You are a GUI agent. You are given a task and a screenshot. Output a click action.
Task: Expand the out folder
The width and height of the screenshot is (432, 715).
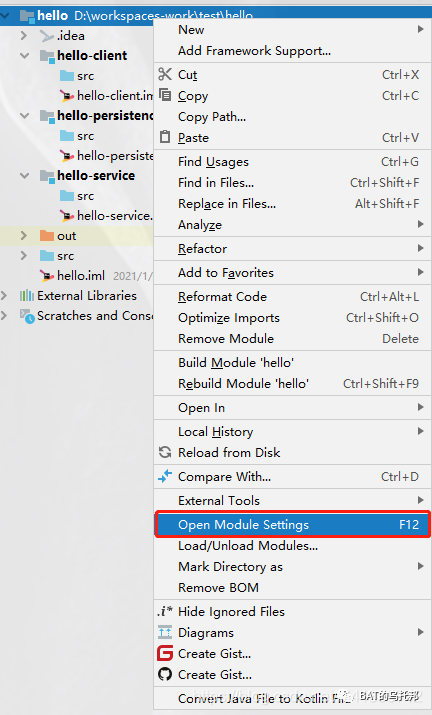coord(24,236)
